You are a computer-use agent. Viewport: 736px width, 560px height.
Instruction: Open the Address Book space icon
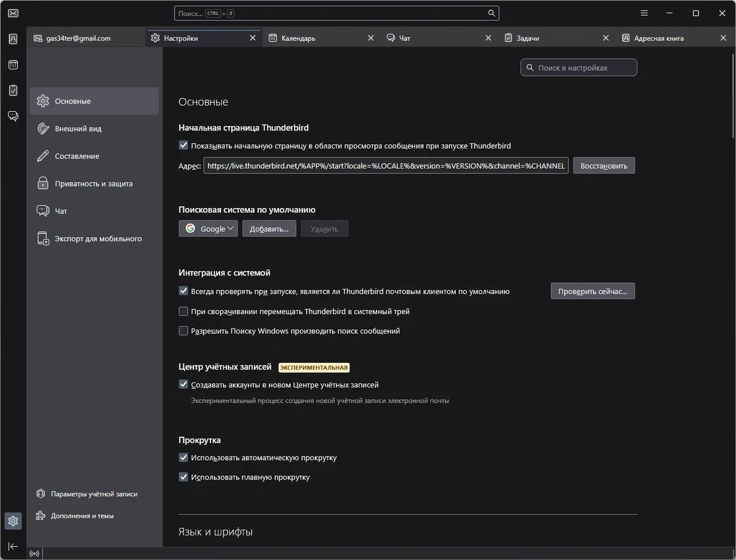coord(13,39)
